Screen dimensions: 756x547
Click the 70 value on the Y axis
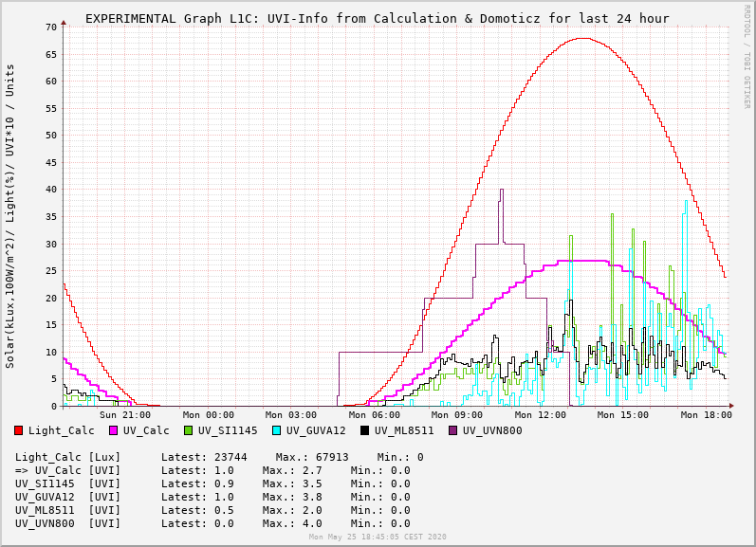coord(50,27)
